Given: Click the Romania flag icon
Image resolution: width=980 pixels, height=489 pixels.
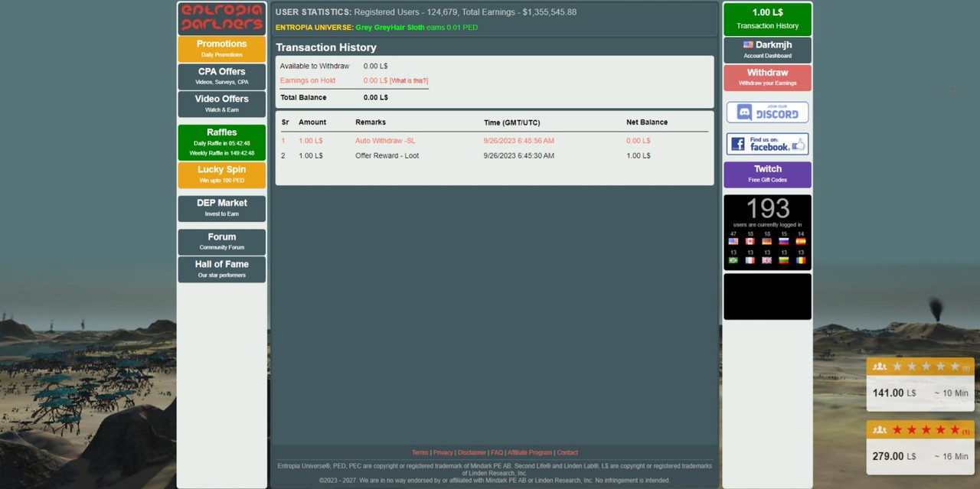Looking at the screenshot, I should 801,260.
